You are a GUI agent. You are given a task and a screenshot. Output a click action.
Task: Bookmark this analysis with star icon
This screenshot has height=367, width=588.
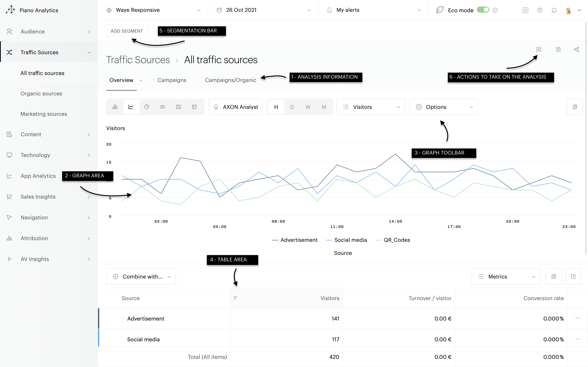(x=539, y=50)
